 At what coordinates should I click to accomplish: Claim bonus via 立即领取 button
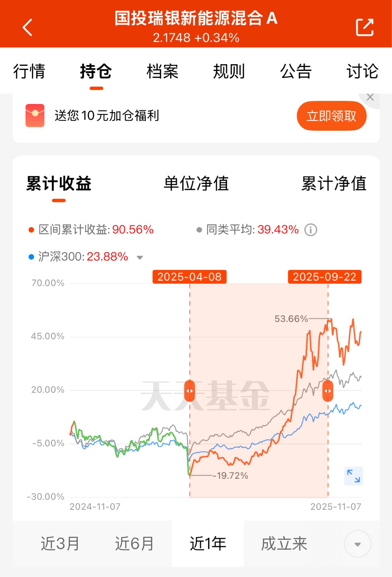pos(332,116)
